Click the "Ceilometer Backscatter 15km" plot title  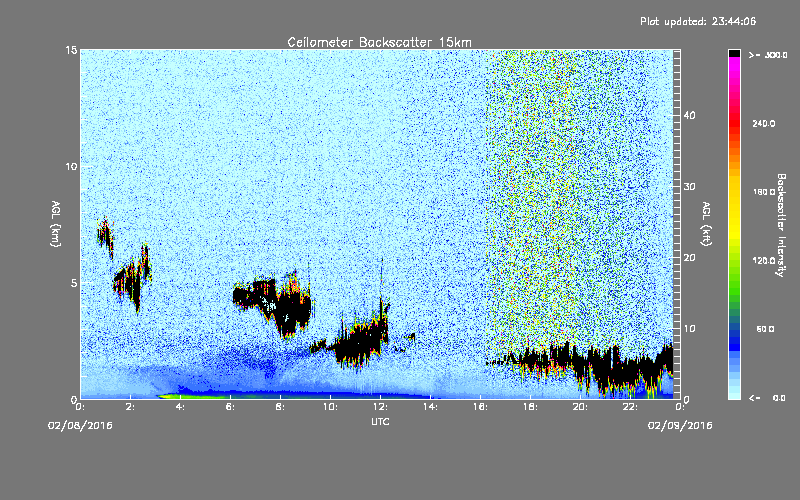(x=379, y=42)
